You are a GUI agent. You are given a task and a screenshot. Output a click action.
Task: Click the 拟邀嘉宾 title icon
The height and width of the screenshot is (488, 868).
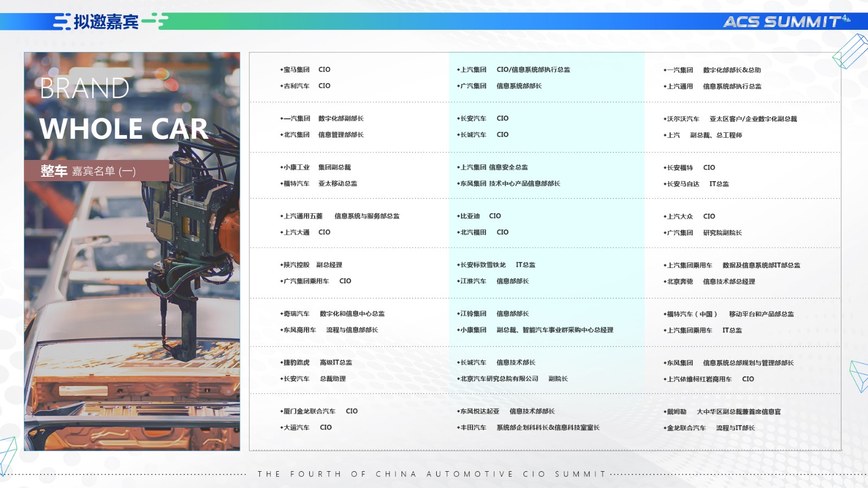pos(62,22)
